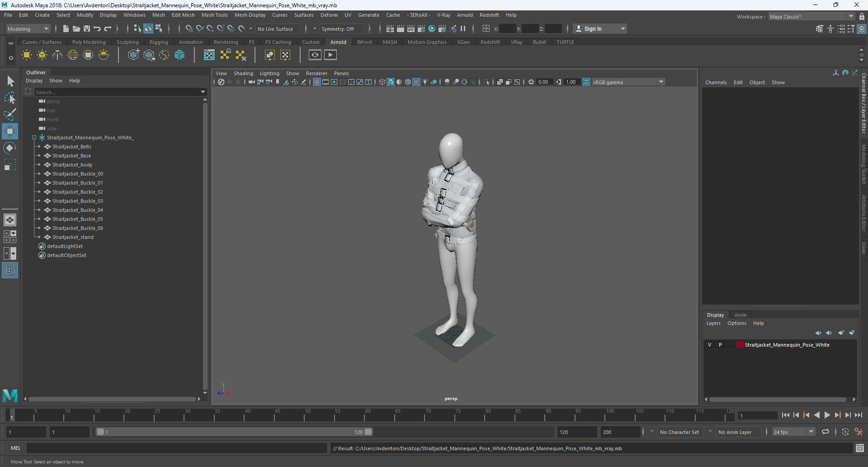Click the red layer color swatch

(740, 345)
